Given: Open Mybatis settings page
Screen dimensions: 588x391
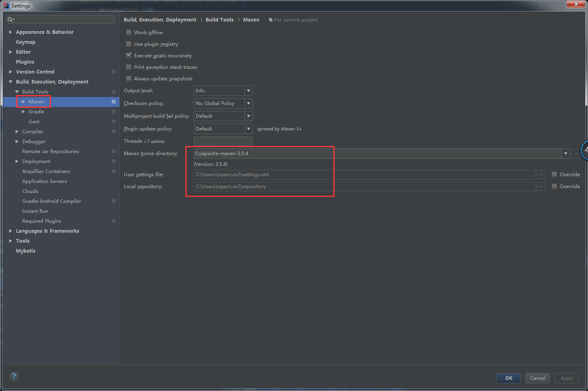Looking at the screenshot, I should coord(25,251).
